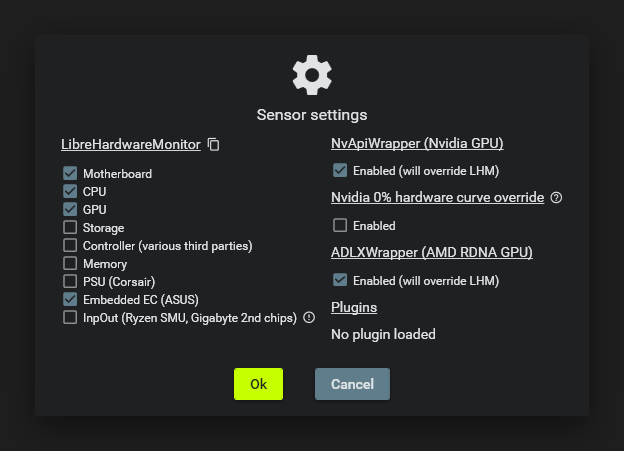Enable the Memory sensor checkbox
The width and height of the screenshot is (624, 451).
point(70,263)
